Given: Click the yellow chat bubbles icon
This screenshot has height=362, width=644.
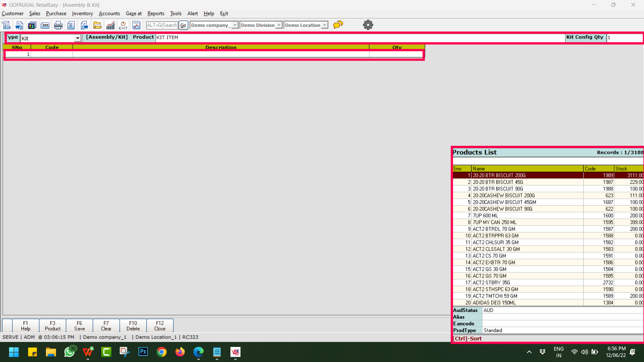Looking at the screenshot, I should point(338,25).
